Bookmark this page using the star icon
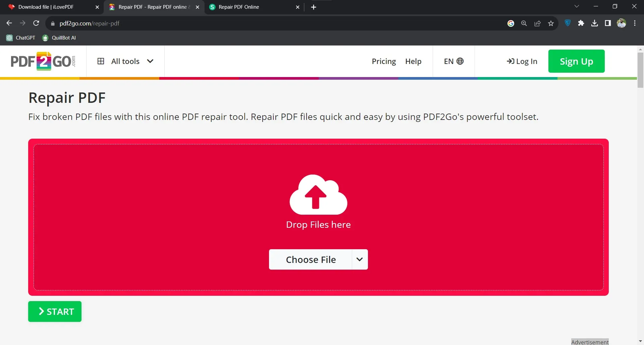Image resolution: width=644 pixels, height=345 pixels. (551, 23)
